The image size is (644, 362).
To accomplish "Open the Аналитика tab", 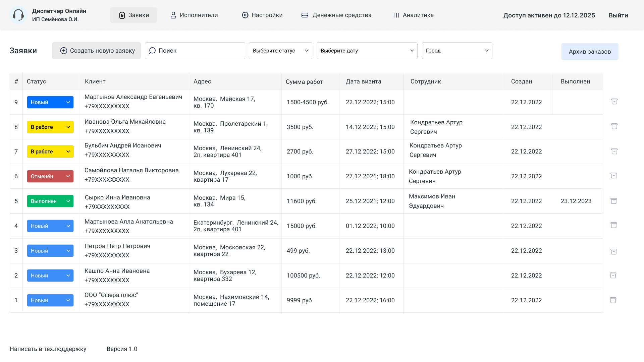I will (413, 15).
